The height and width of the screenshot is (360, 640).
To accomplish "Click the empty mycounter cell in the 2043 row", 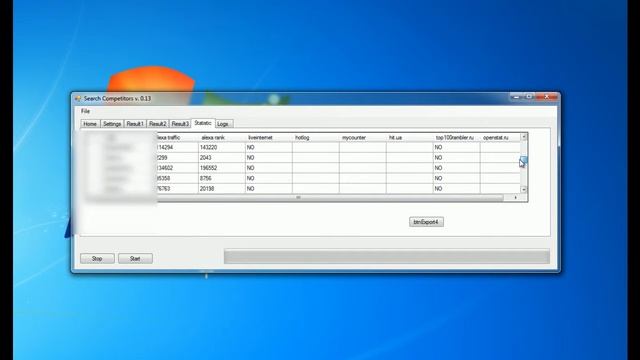I will (362, 158).
